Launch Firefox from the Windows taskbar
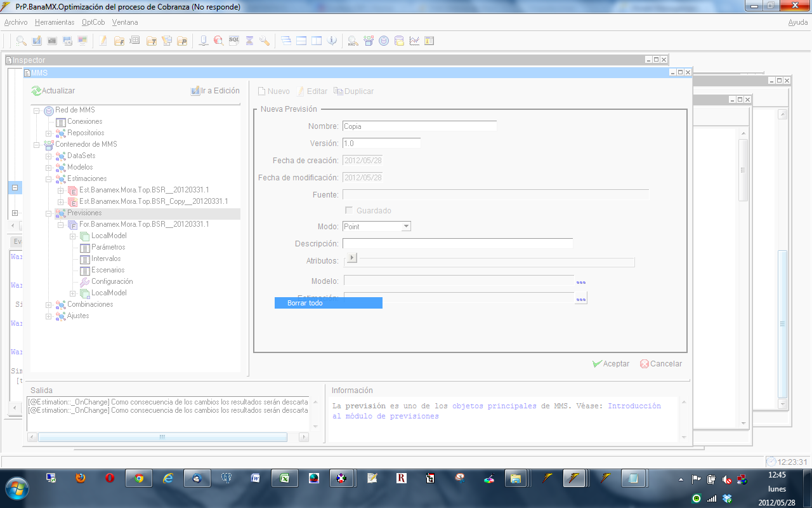Viewport: 812px width, 508px height. (x=81, y=478)
